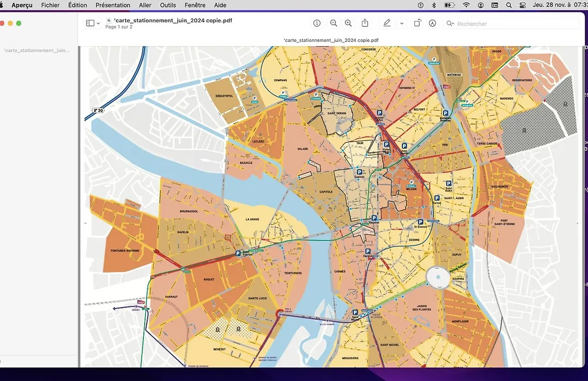Image resolution: width=588 pixels, height=381 pixels.
Task: Click the Esquirol parking P icon
Action: (x=374, y=218)
